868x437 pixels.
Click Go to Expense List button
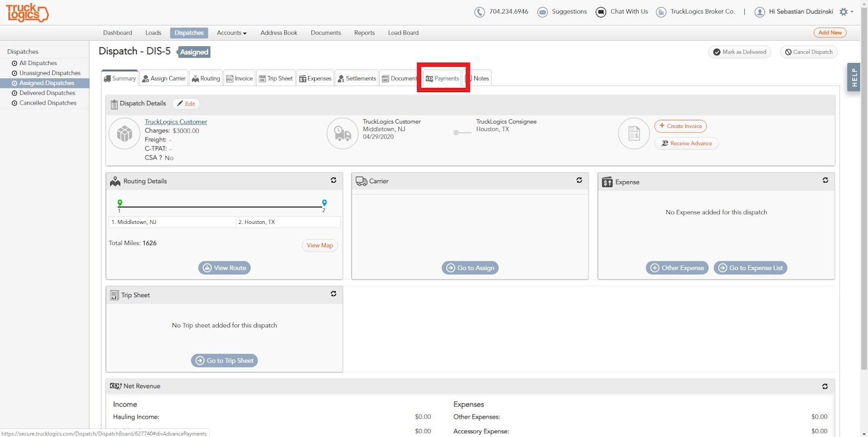pyautogui.click(x=751, y=268)
